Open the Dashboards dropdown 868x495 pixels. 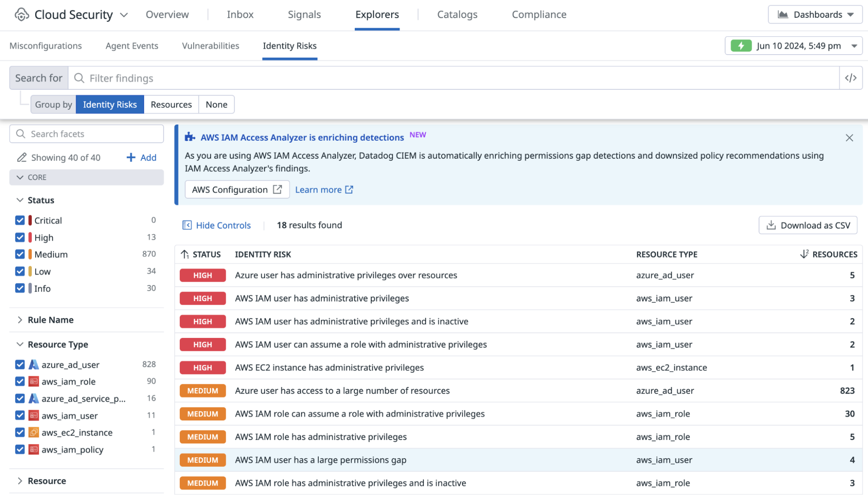point(815,14)
